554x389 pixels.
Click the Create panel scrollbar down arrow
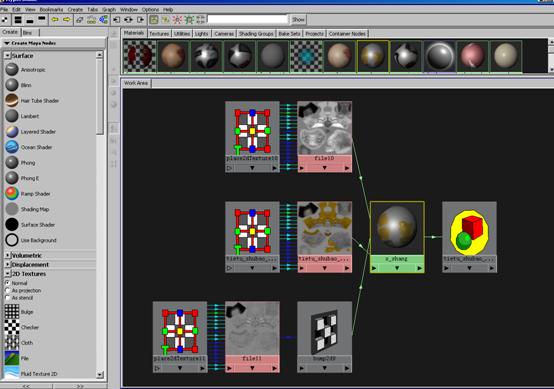point(100,374)
